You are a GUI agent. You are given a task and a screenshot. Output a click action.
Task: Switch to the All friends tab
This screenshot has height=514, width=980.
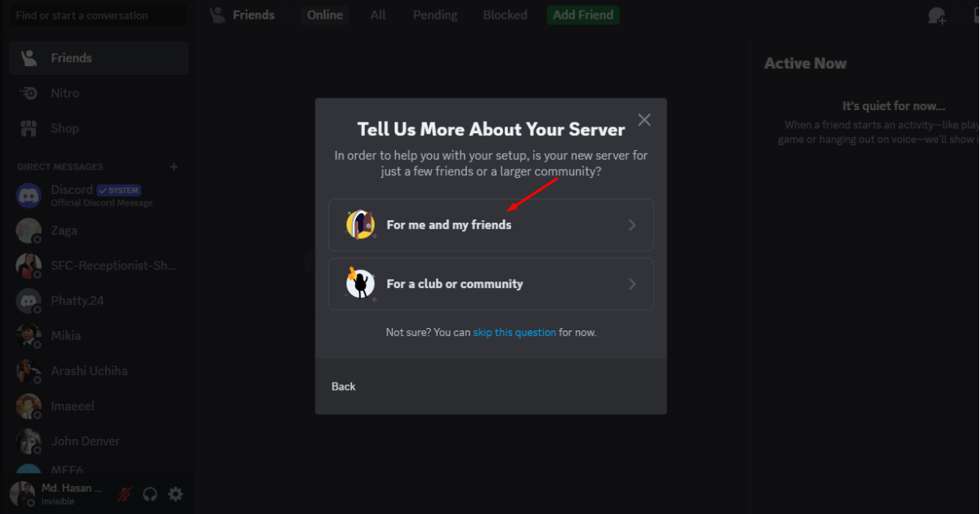tap(378, 15)
